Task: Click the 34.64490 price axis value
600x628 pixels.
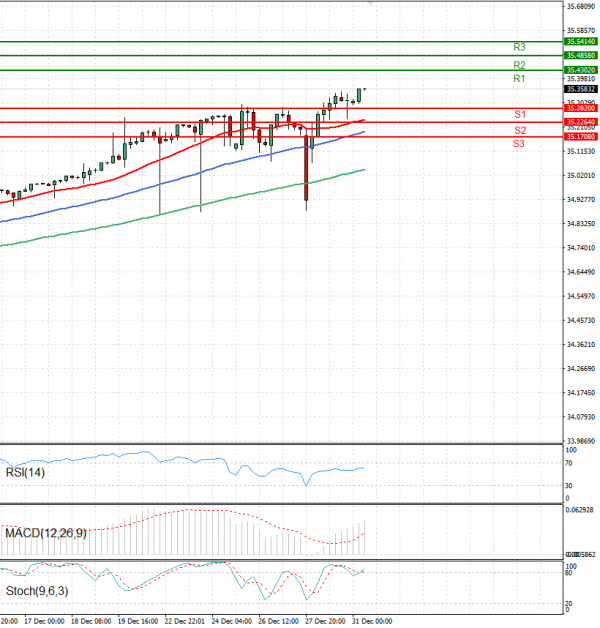Action: tap(581, 272)
